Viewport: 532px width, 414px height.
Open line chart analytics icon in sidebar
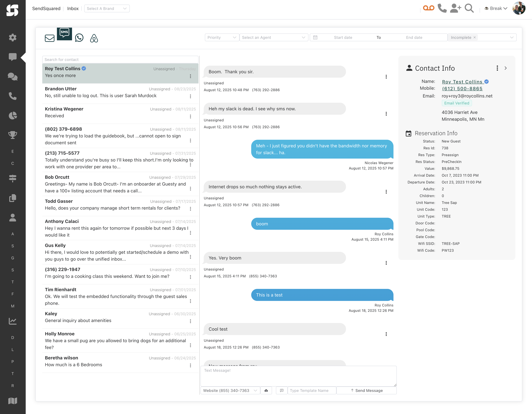tap(13, 321)
